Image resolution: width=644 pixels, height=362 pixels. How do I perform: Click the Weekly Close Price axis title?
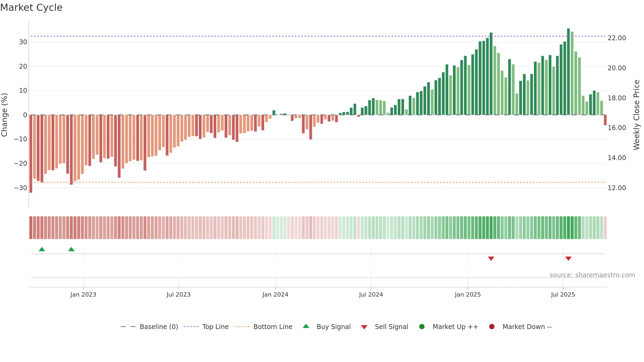click(x=636, y=115)
